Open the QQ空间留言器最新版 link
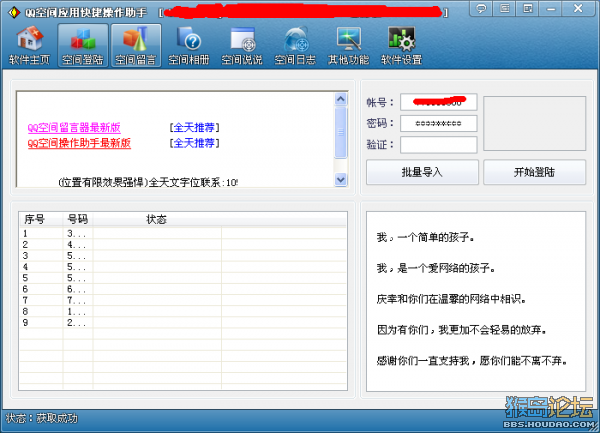 coord(74,127)
